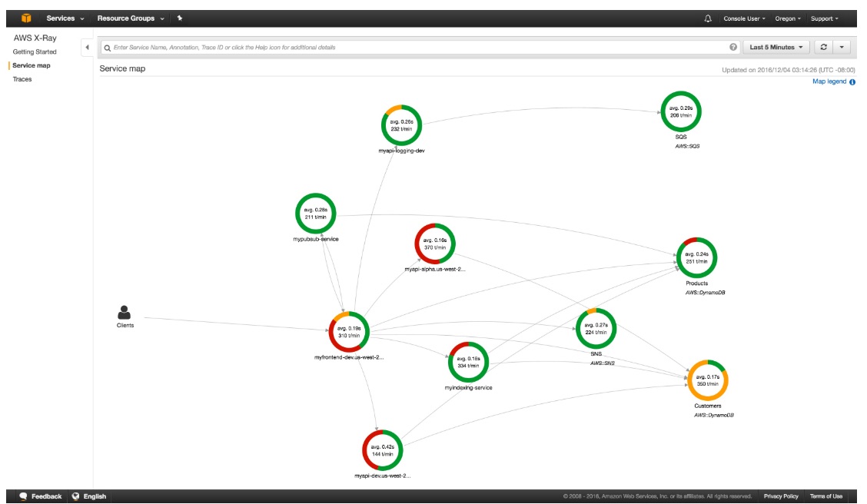
Task: Click the globe language icon
Action: 76,496
